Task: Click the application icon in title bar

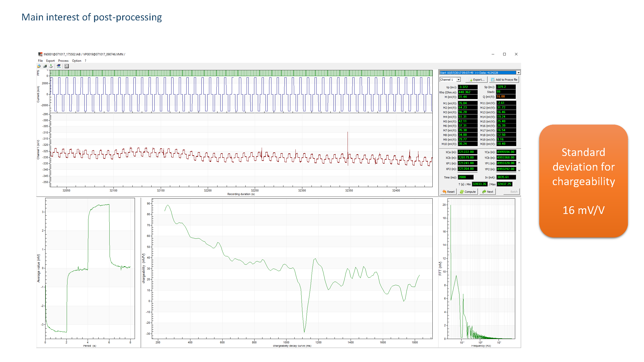Action: (40, 54)
